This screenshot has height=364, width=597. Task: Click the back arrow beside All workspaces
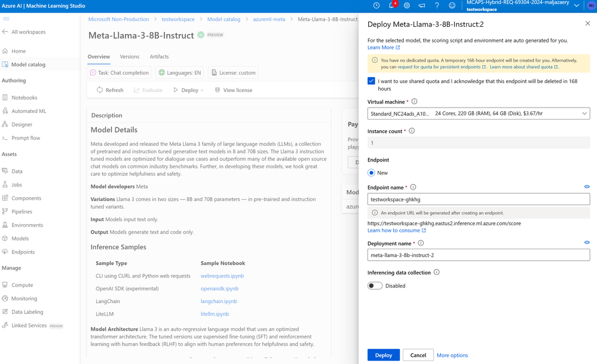point(5,32)
